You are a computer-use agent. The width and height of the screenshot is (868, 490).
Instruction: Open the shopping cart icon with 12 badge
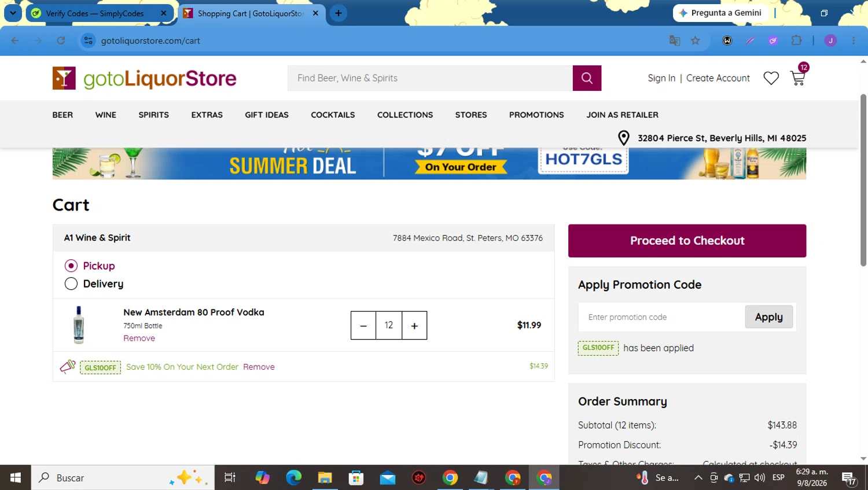(798, 76)
